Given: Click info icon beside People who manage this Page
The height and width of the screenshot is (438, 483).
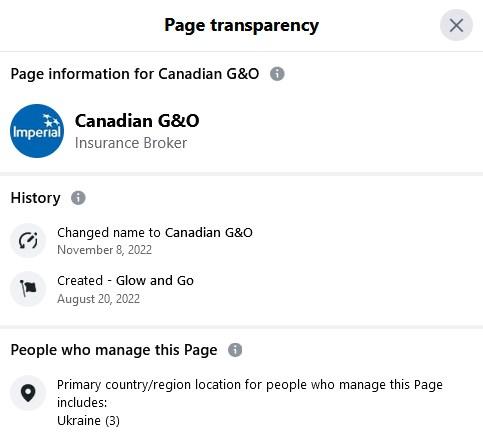Looking at the screenshot, I should point(235,350).
